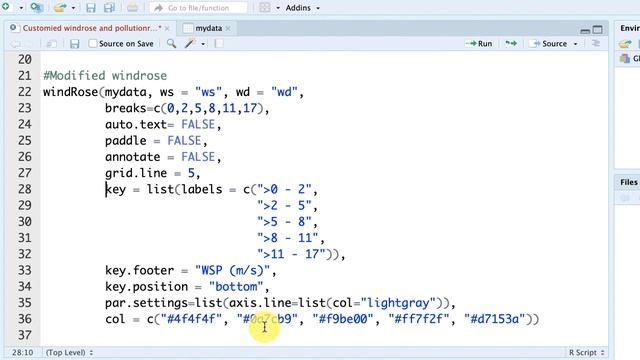Close the mydata tab
The width and height of the screenshot is (640, 360).
pos(228,28)
